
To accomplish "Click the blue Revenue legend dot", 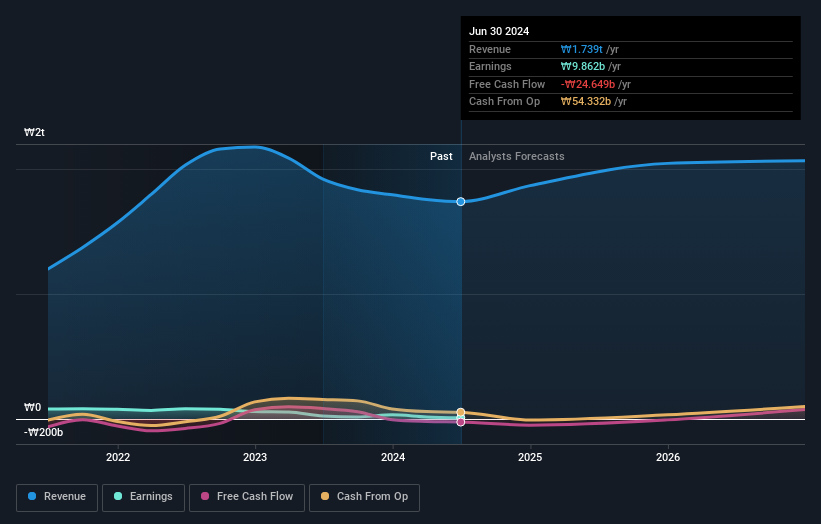I will 32,496.
